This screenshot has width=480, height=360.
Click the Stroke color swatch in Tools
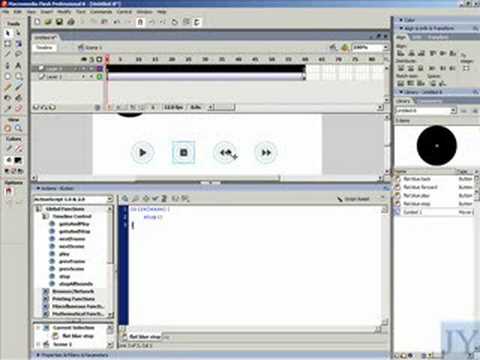coord(18,149)
